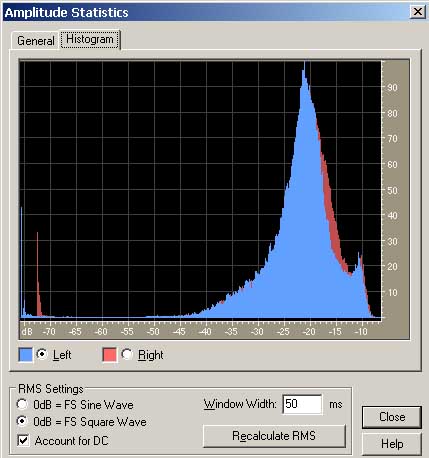Click the Window Width input field

[302, 404]
